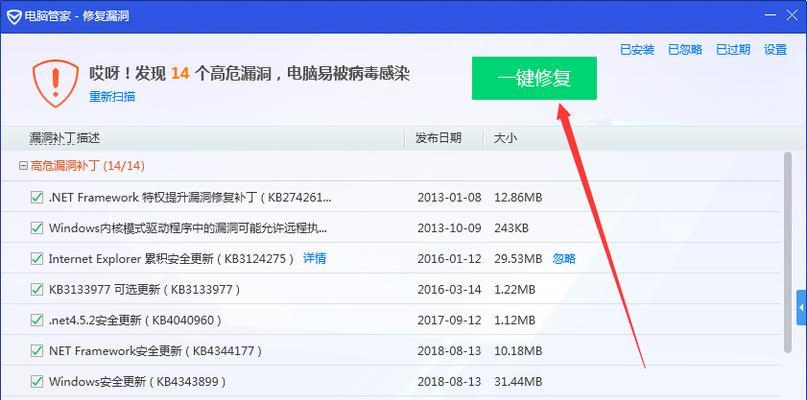Click the date 2016-03-14
Image resolution: width=807 pixels, height=400 pixels.
point(449,289)
